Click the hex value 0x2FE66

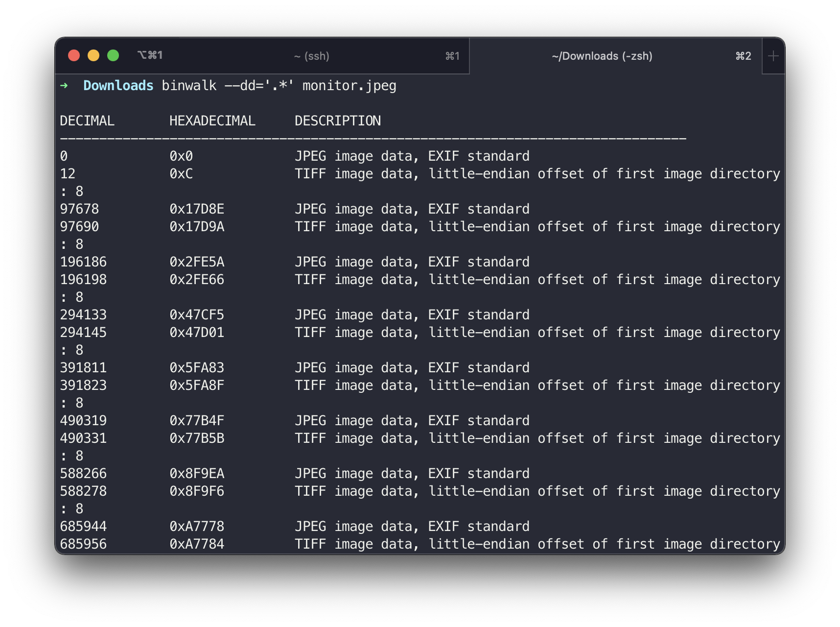(x=197, y=280)
